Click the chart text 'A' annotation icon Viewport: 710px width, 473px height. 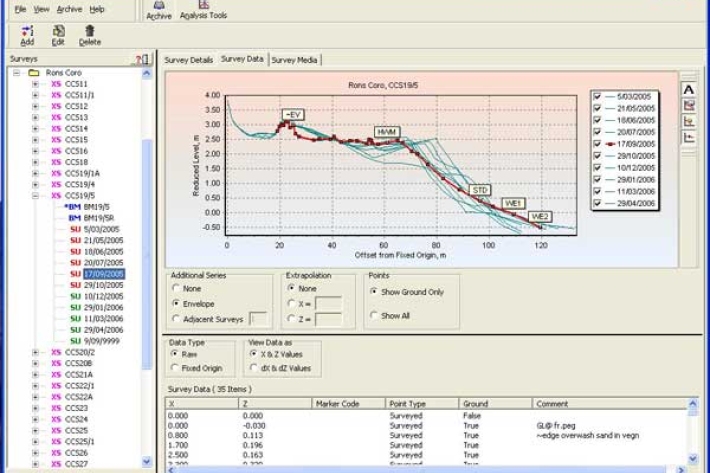(x=689, y=90)
